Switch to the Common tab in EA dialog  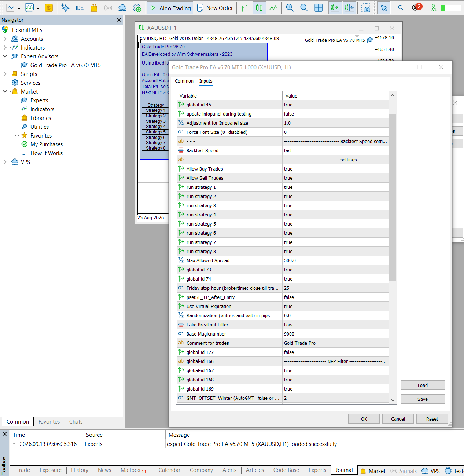(184, 81)
